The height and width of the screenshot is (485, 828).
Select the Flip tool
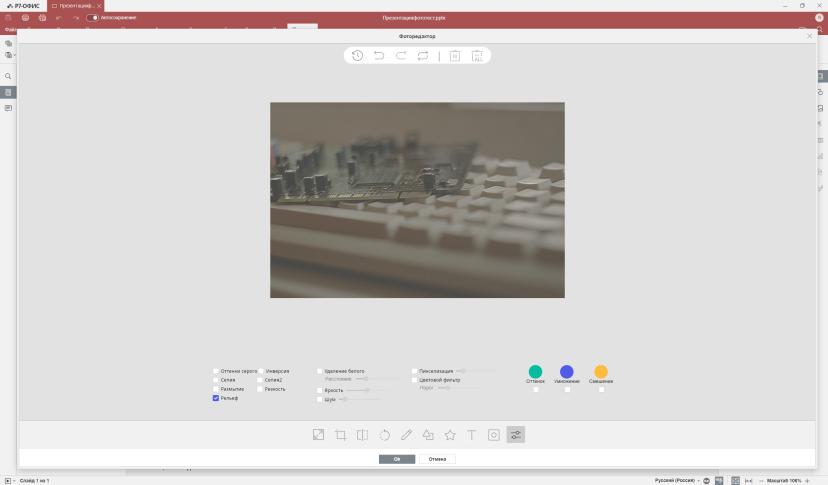pyautogui.click(x=362, y=435)
